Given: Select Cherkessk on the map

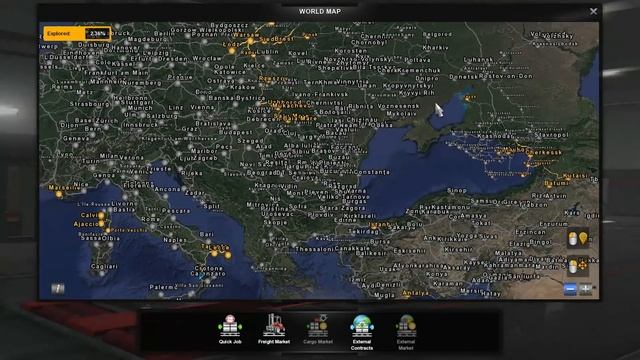Looking at the screenshot, I should 544,153.
